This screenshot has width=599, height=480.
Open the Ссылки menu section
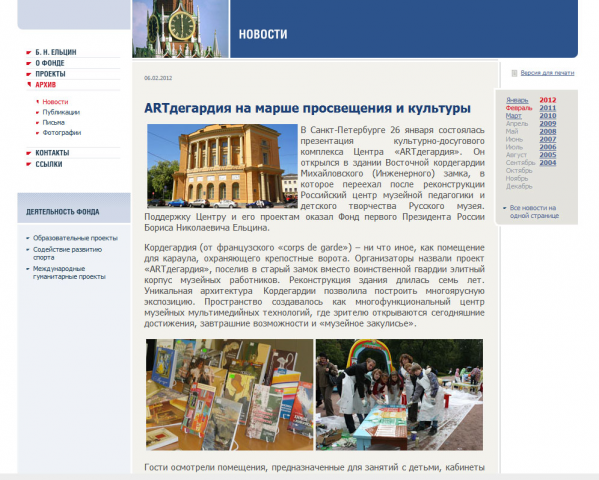(x=49, y=164)
